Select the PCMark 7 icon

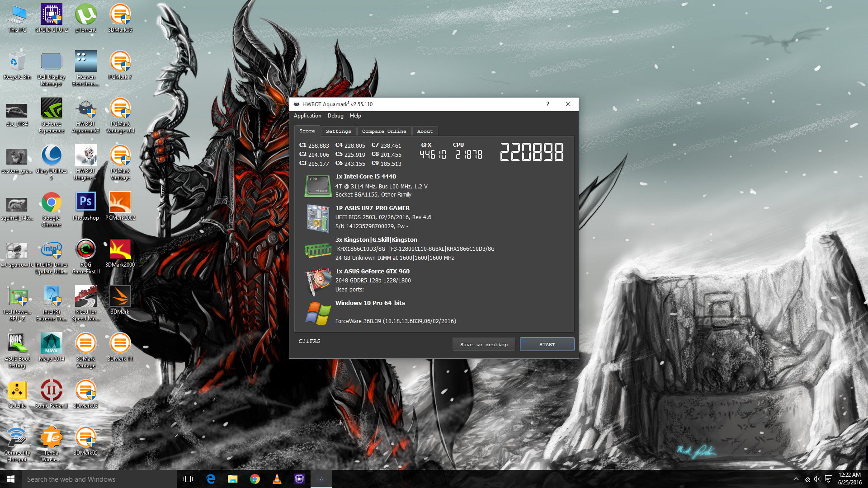tap(120, 66)
